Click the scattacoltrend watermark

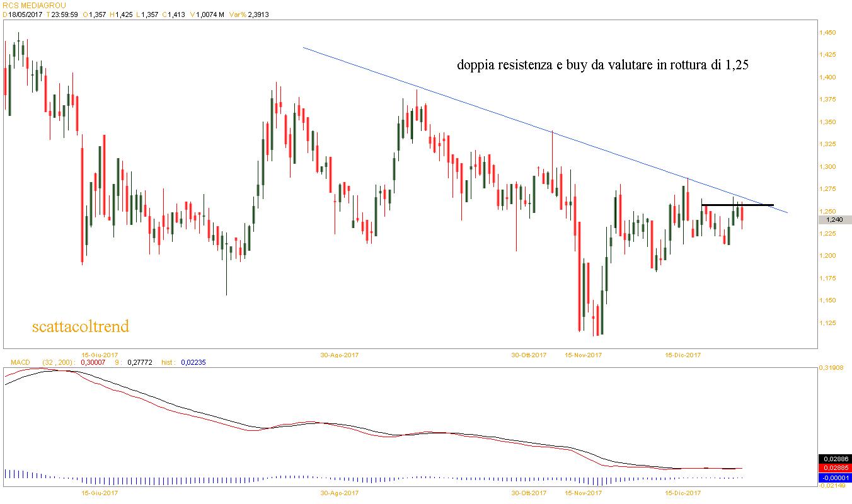[80, 326]
